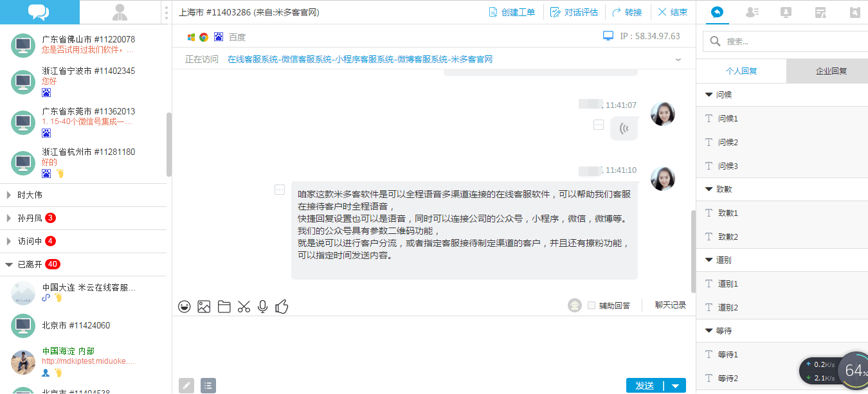Open visitor 北京市 #11424060
Screen dimensions: 868x394
pos(83,325)
